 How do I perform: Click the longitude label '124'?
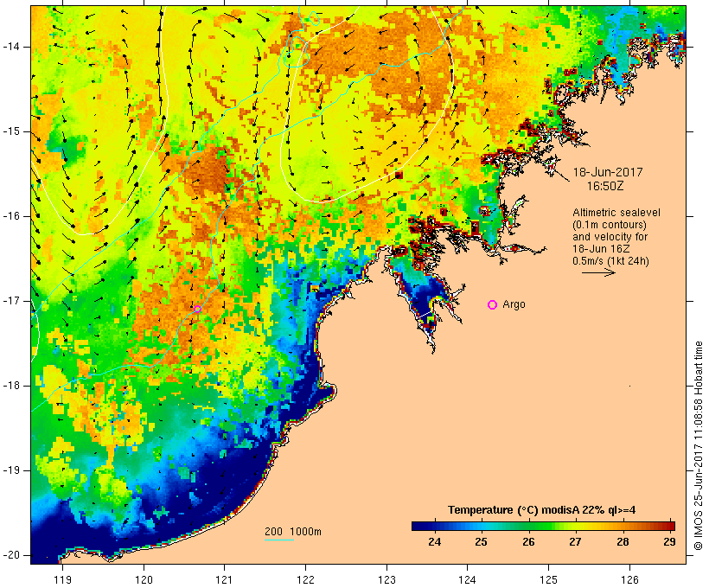pyautogui.click(x=467, y=580)
